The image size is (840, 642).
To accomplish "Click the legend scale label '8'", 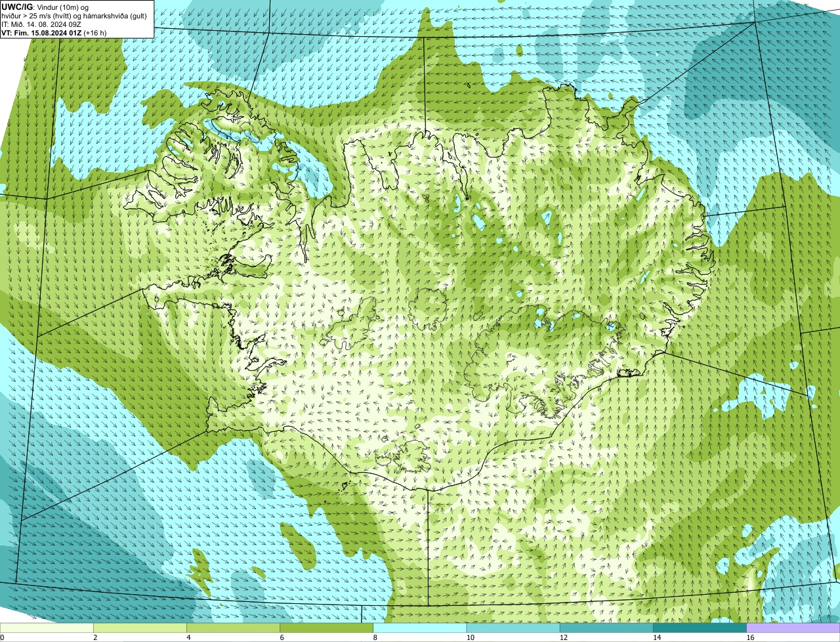I will 375,637.
